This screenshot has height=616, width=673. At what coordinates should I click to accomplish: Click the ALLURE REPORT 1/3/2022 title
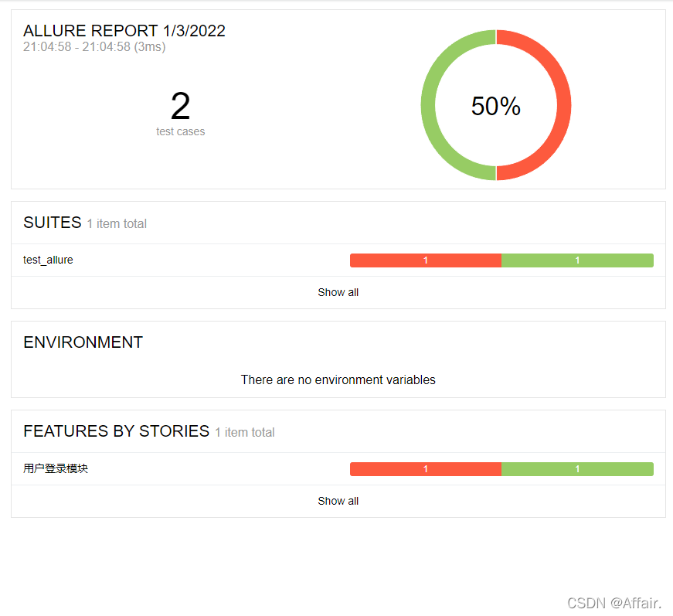coord(124,31)
